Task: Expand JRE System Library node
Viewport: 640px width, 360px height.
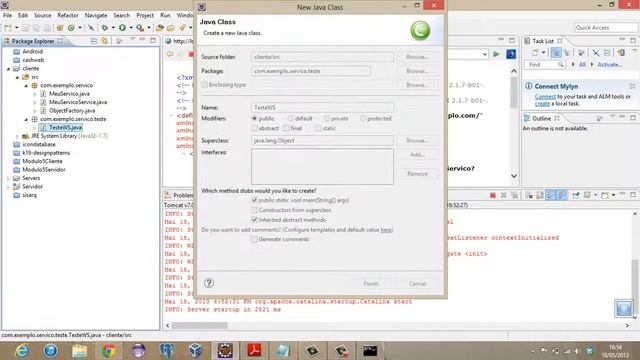Action: pyautogui.click(x=17, y=136)
